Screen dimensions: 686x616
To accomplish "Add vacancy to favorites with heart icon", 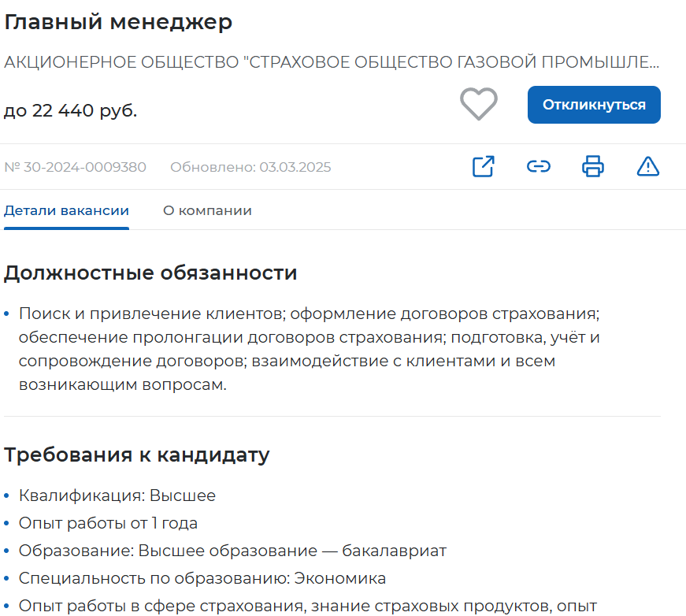I will pyautogui.click(x=479, y=104).
